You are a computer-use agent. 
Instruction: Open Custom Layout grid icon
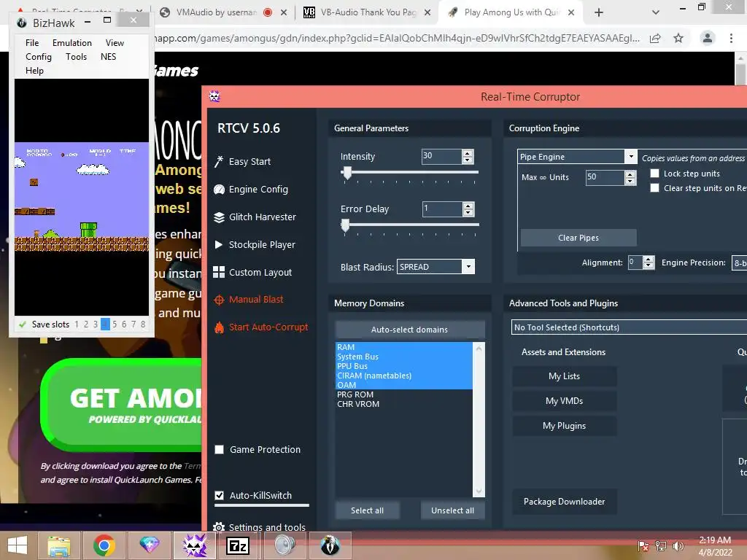coord(219,273)
